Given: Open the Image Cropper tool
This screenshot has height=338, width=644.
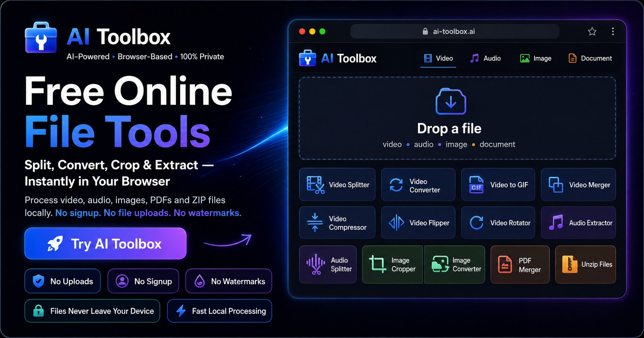Looking at the screenshot, I should (393, 264).
